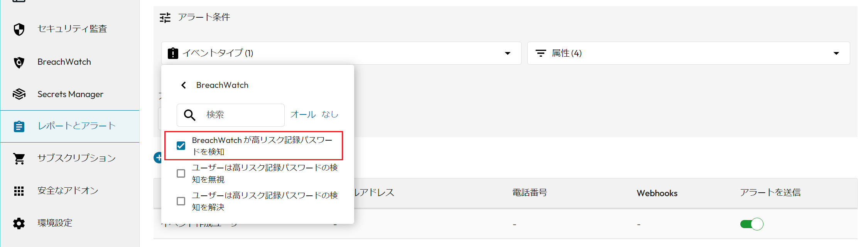The image size is (868, 247).
Task: Open BreachWatch in the sidebar
Action: [x=70, y=62]
